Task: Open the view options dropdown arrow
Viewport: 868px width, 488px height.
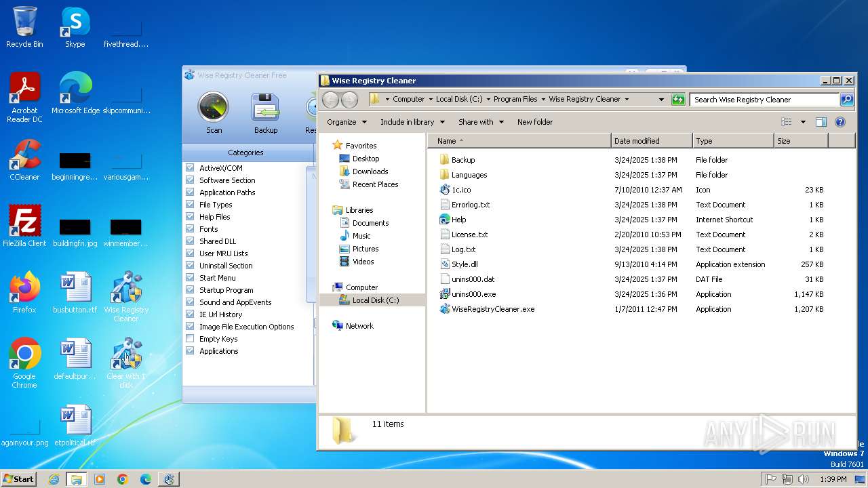Action: [803, 122]
